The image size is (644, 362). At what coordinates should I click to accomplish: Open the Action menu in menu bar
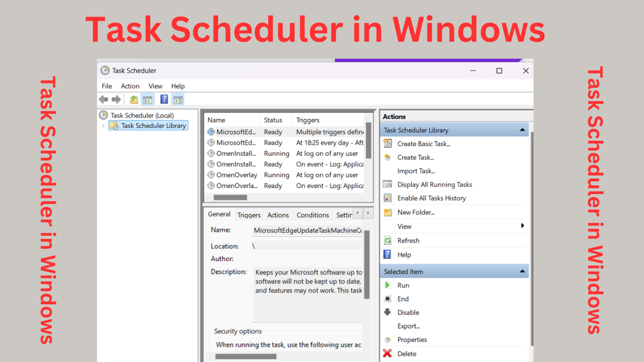(130, 86)
